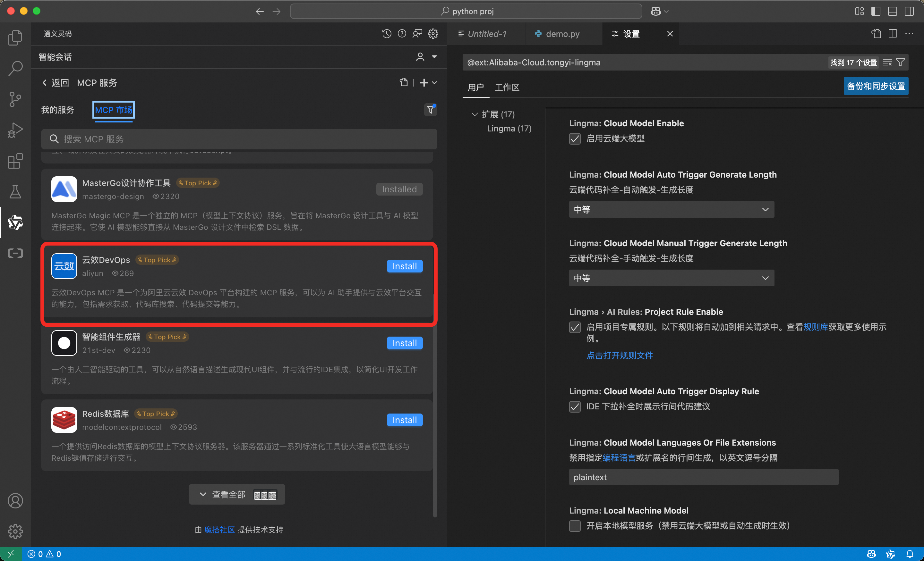The height and width of the screenshot is (561, 924).
Task: Open Lingma panel settings gear
Action: click(433, 33)
